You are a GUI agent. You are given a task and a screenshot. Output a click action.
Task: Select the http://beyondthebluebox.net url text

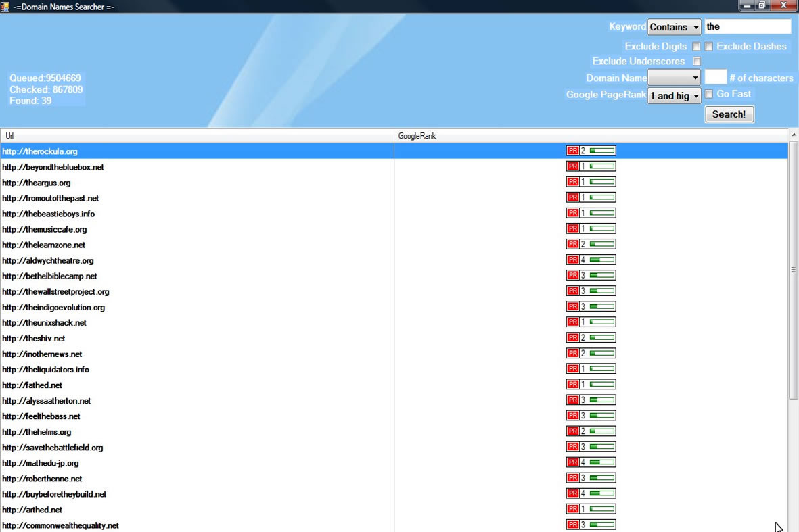53,167
